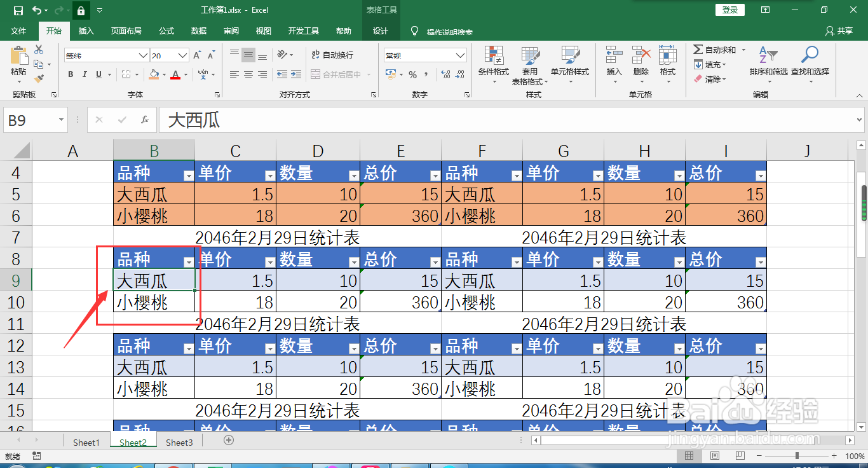
Task: Adjust the zoom slider
Action: click(796, 455)
